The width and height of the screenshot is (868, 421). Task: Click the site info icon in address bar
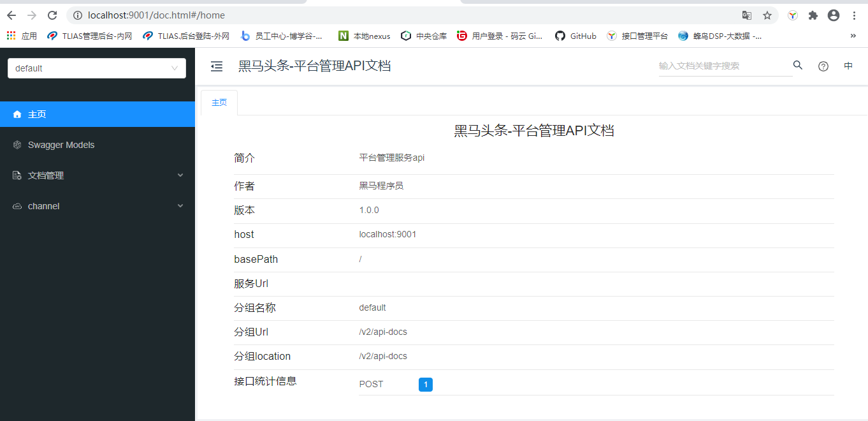tap(77, 15)
